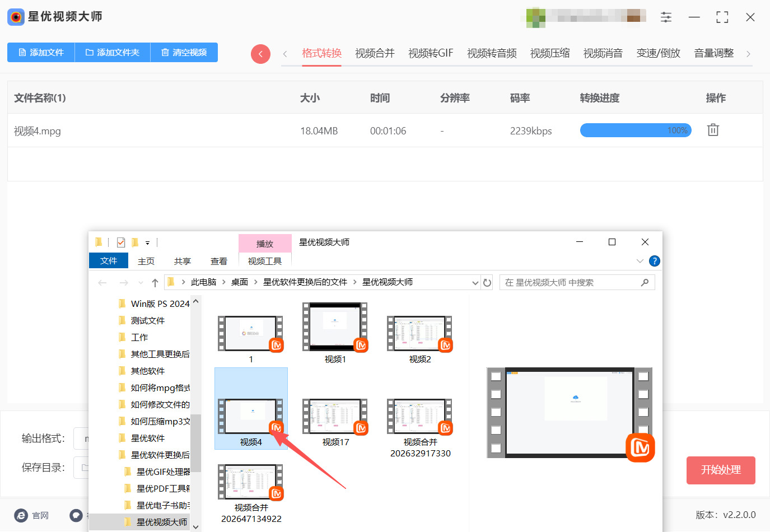770x532 pixels.
Task: Click 开始处理 button
Action: click(721, 470)
